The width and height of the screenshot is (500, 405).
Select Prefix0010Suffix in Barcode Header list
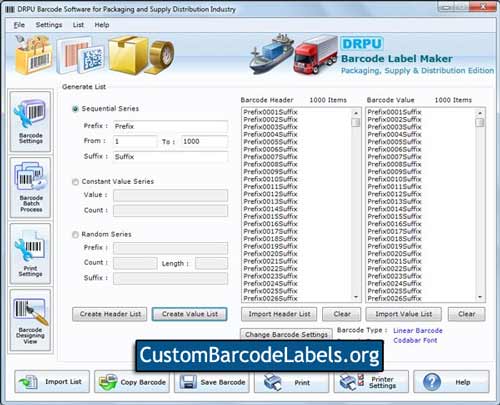click(x=270, y=179)
